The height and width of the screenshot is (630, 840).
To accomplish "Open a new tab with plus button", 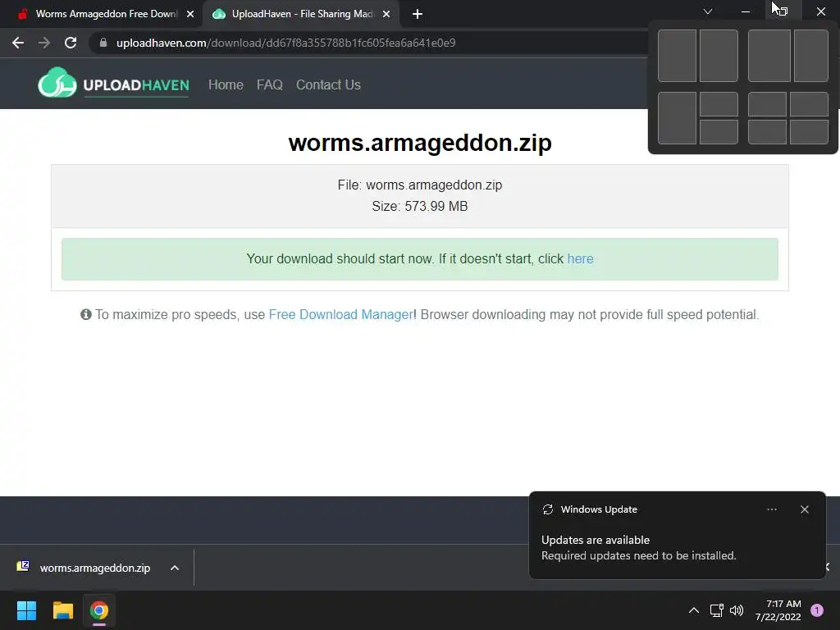I will click(418, 14).
